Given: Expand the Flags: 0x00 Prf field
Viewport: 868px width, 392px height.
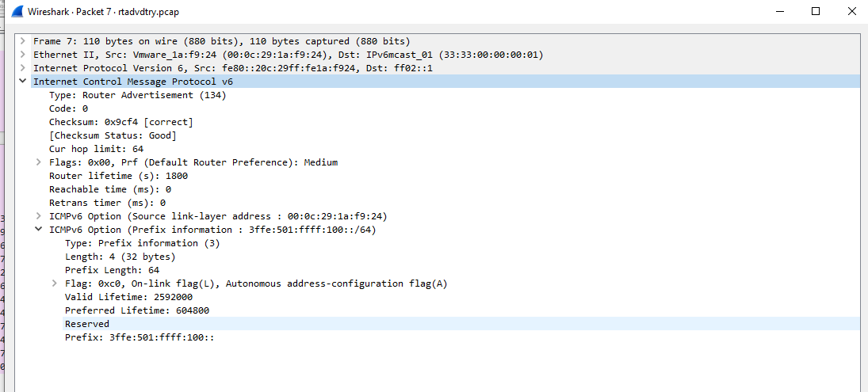Looking at the screenshot, I should click(40, 162).
